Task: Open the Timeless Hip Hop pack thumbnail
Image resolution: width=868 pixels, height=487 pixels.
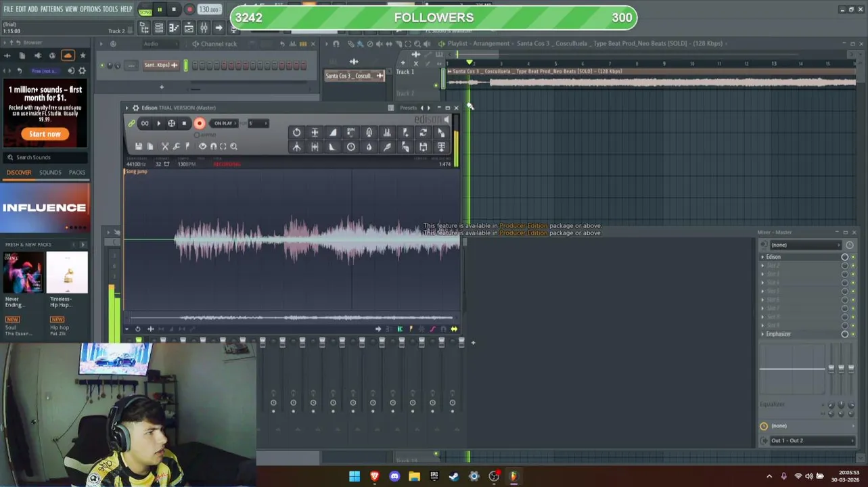Action: pyautogui.click(x=67, y=273)
